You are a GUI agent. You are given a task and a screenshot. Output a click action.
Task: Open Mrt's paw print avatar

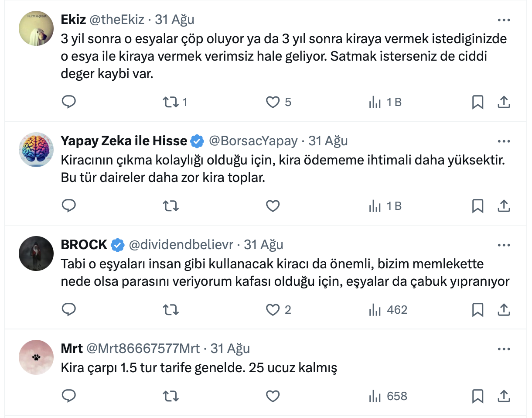(36, 357)
